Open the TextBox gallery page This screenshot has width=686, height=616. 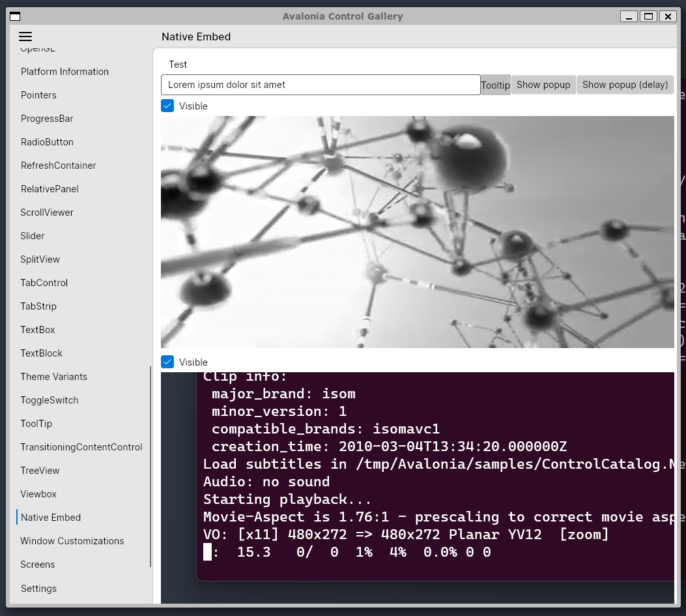point(37,329)
